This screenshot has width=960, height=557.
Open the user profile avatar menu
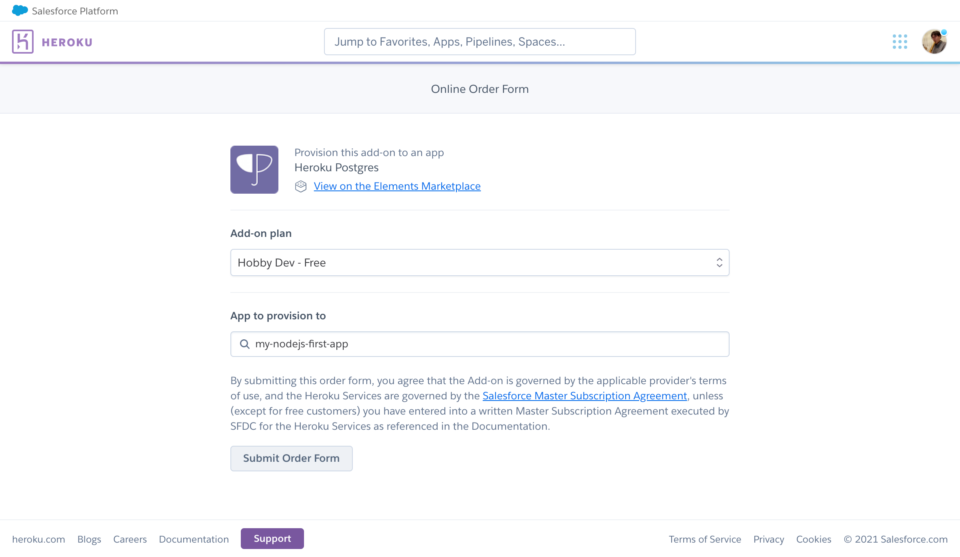pyautogui.click(x=934, y=42)
